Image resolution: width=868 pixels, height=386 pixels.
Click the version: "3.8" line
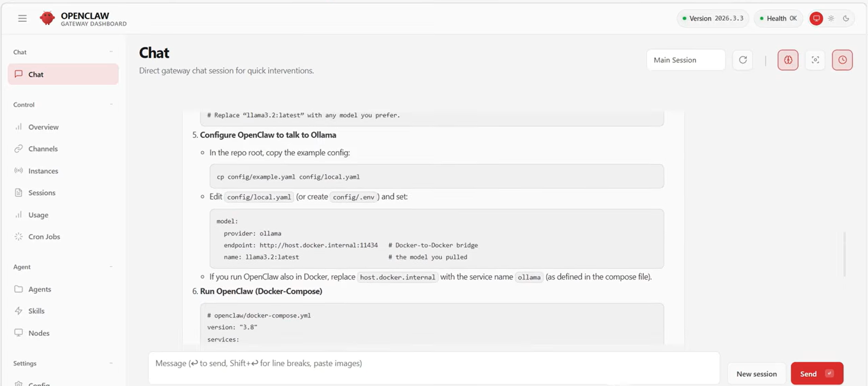click(x=232, y=327)
